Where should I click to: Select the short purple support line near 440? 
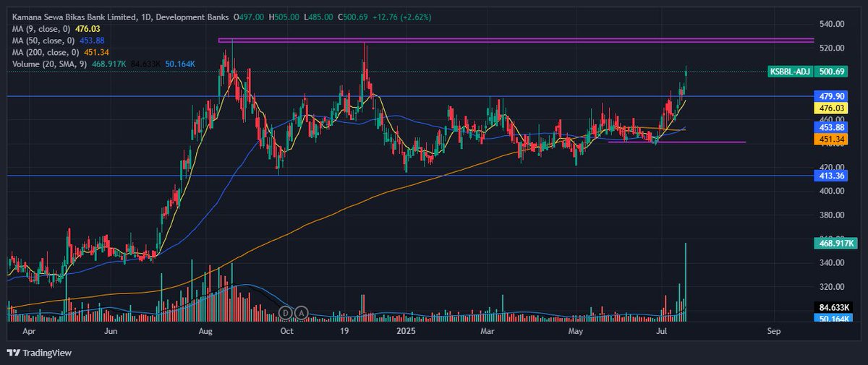click(x=676, y=142)
